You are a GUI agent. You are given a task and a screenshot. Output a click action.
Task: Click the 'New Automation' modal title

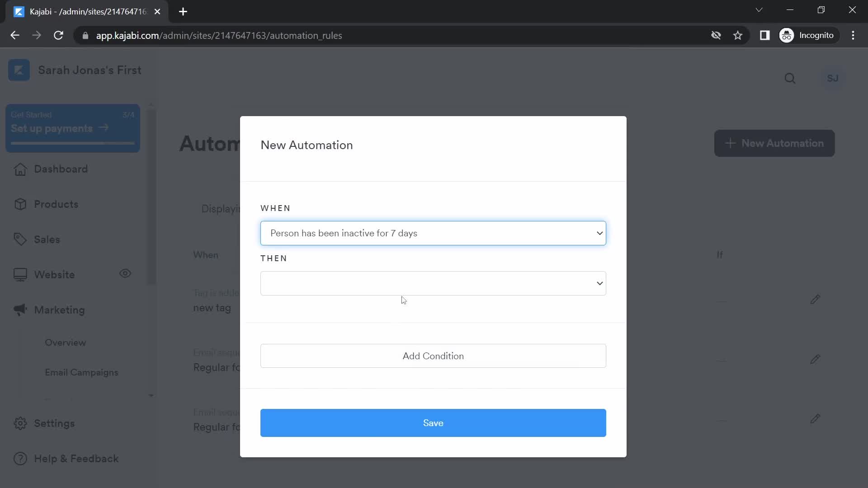[307, 145]
